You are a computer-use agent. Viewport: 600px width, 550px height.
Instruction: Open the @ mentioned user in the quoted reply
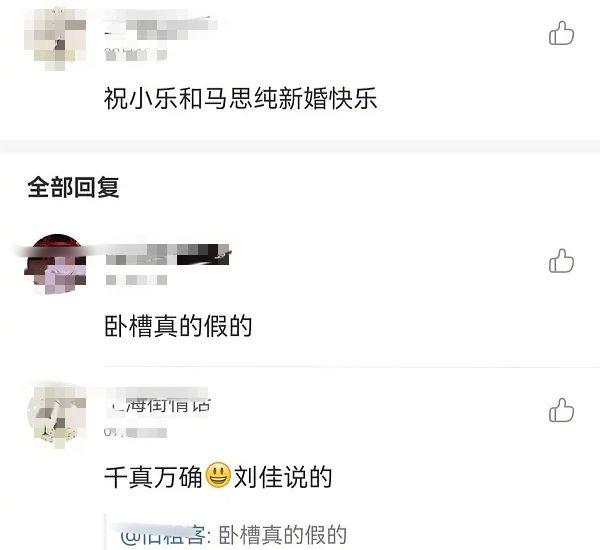164,535
